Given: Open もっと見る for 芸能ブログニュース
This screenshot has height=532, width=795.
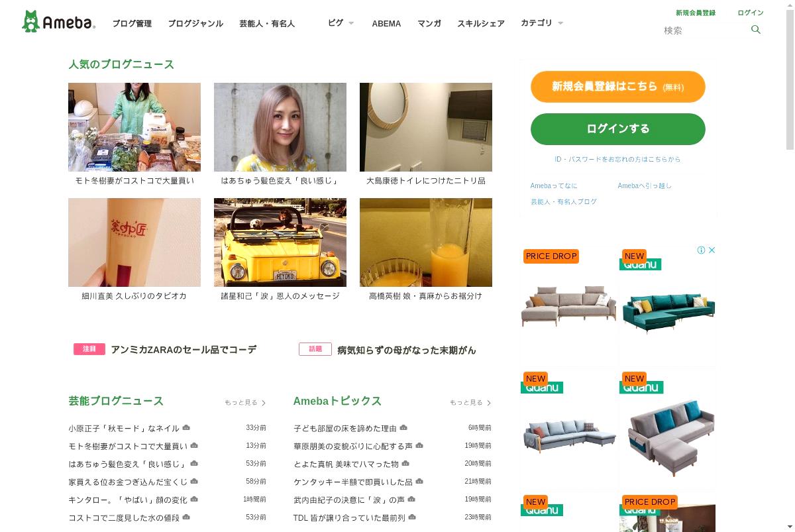Looking at the screenshot, I should pyautogui.click(x=245, y=403).
